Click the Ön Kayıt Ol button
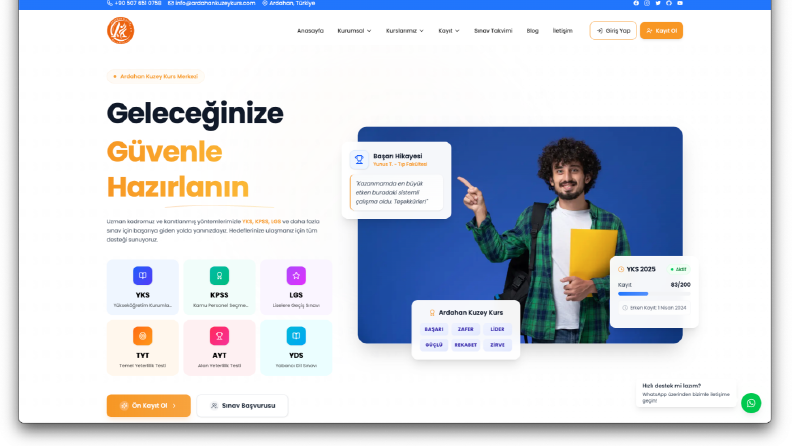 [149, 406]
